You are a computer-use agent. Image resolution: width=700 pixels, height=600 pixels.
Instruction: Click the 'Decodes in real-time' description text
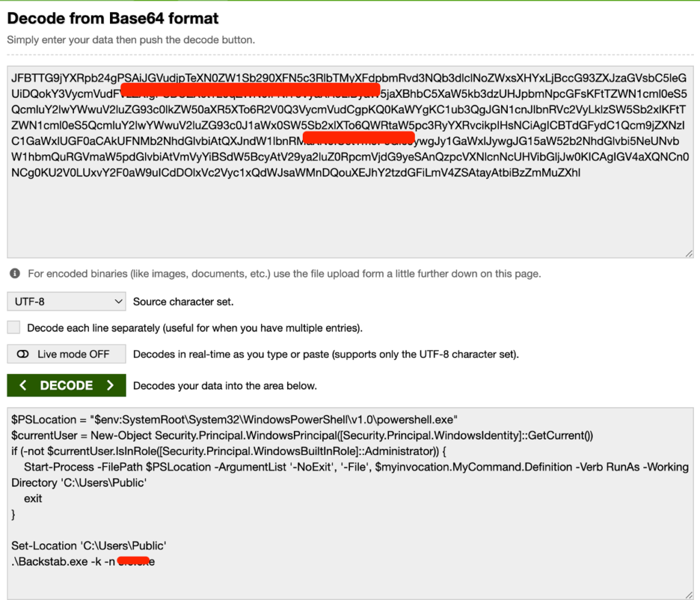click(x=326, y=354)
